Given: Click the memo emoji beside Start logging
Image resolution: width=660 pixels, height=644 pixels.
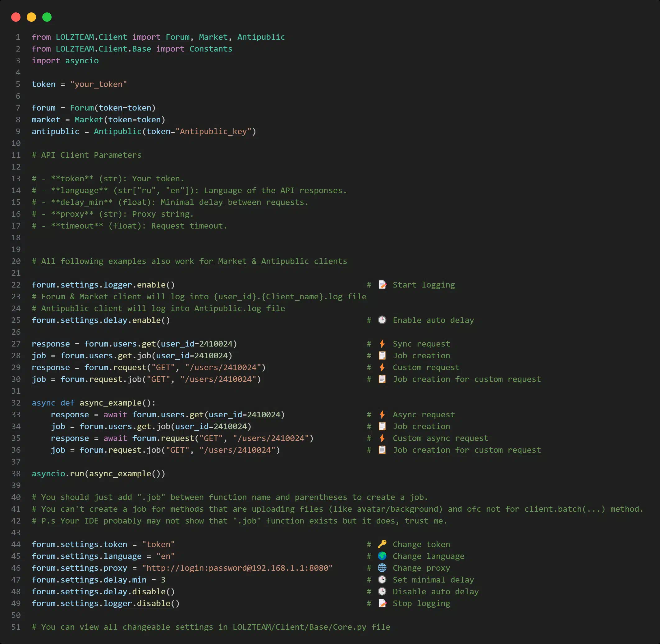Looking at the screenshot, I should click(382, 285).
